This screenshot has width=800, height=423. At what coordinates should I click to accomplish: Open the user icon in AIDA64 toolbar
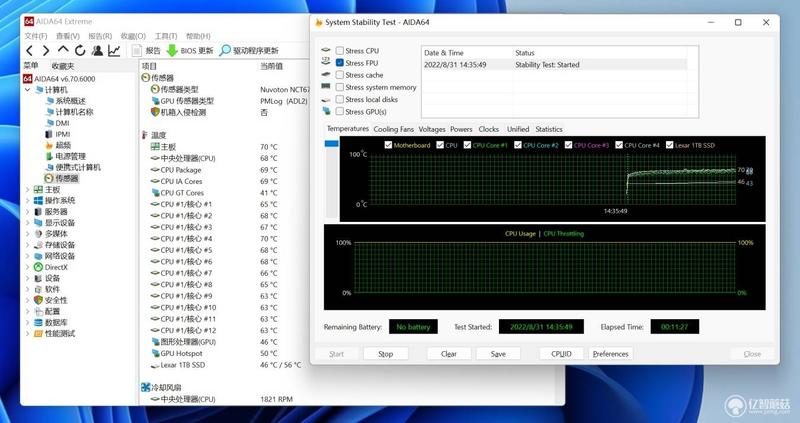point(97,51)
